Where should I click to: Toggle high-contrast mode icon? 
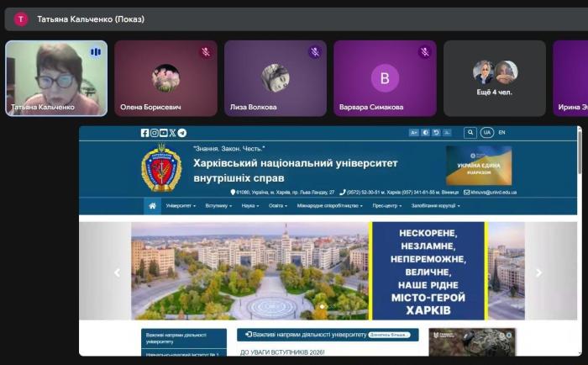[x=425, y=133]
